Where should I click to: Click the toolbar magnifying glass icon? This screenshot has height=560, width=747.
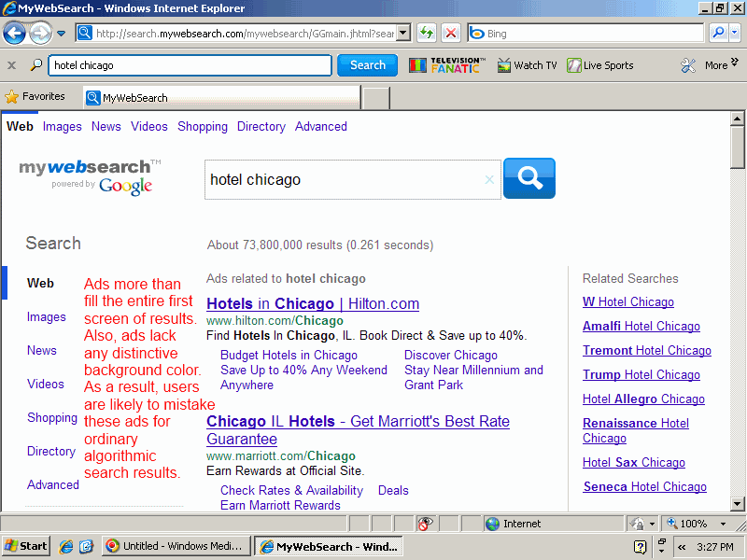click(35, 65)
